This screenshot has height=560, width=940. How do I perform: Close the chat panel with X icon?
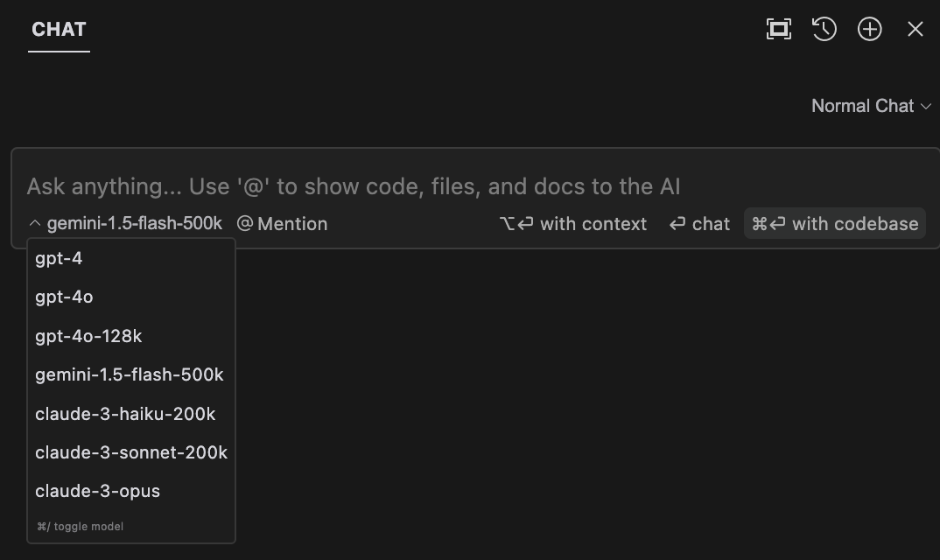pyautogui.click(x=915, y=29)
